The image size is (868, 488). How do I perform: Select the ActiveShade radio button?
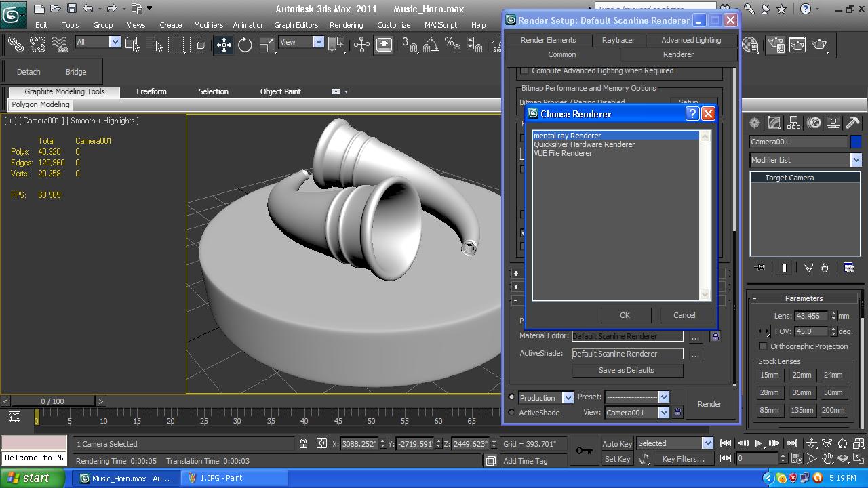coord(512,413)
